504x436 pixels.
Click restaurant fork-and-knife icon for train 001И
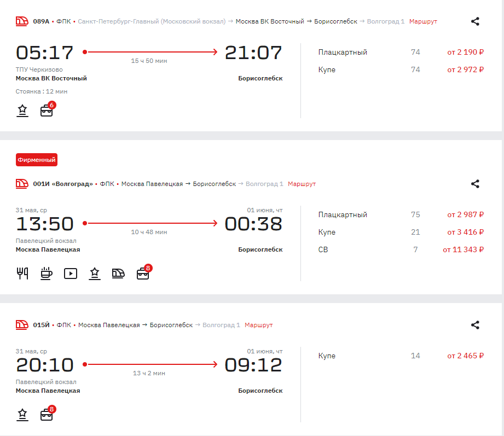point(22,274)
